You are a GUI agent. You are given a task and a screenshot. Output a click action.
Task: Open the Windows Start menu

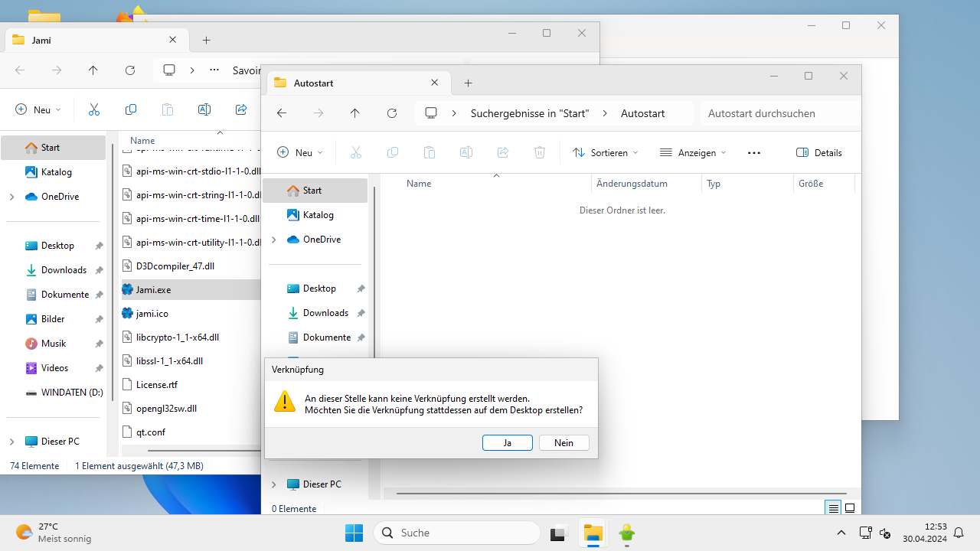click(x=354, y=533)
